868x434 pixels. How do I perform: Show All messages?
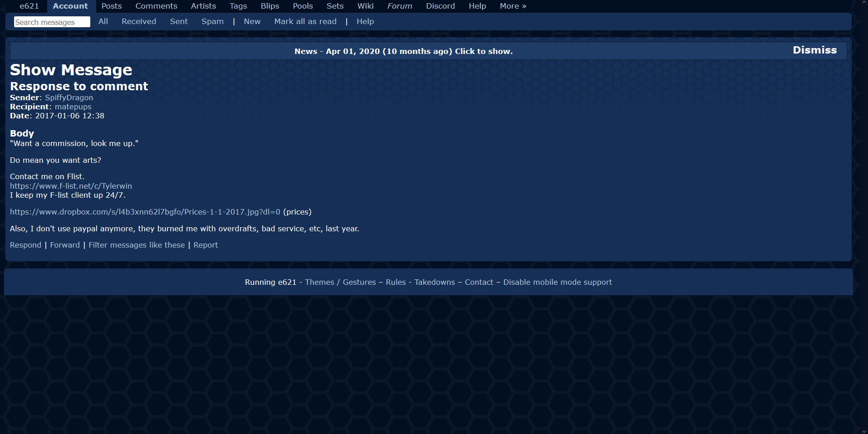(103, 21)
